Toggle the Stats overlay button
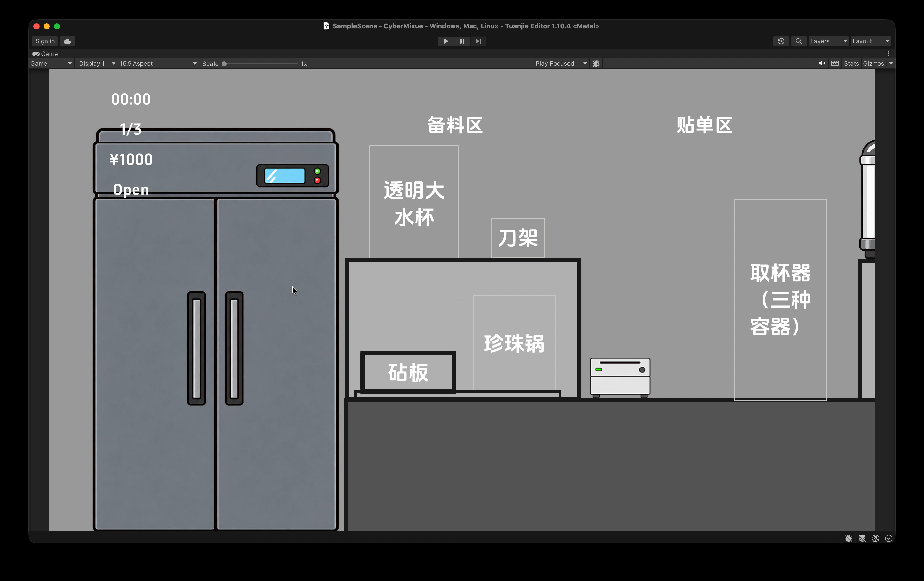The width and height of the screenshot is (924, 581). click(851, 64)
